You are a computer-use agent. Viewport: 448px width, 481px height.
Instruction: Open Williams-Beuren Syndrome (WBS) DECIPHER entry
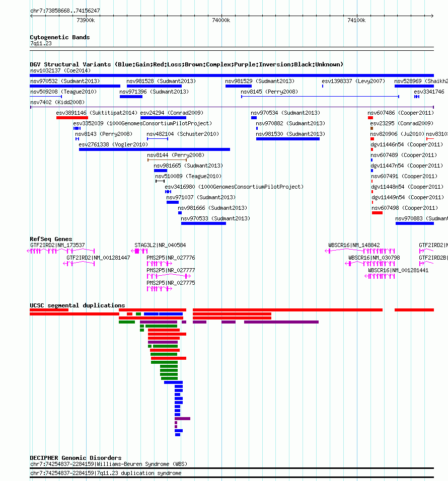[232, 468]
